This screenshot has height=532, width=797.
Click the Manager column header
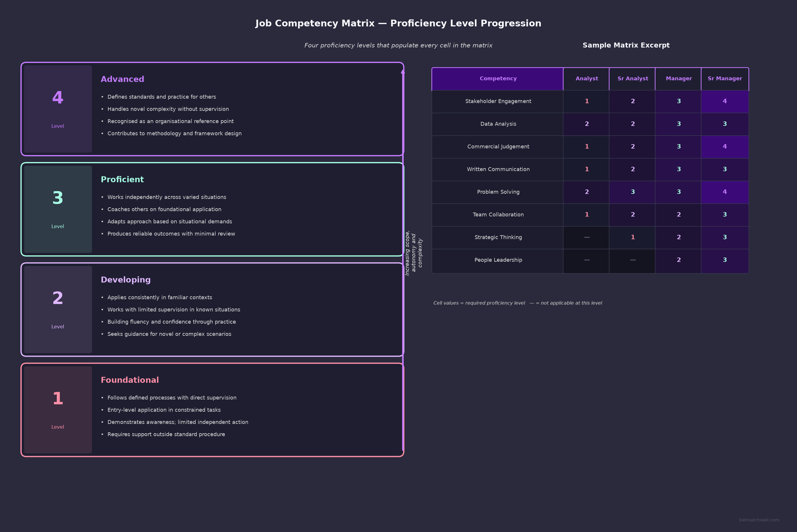pos(678,79)
